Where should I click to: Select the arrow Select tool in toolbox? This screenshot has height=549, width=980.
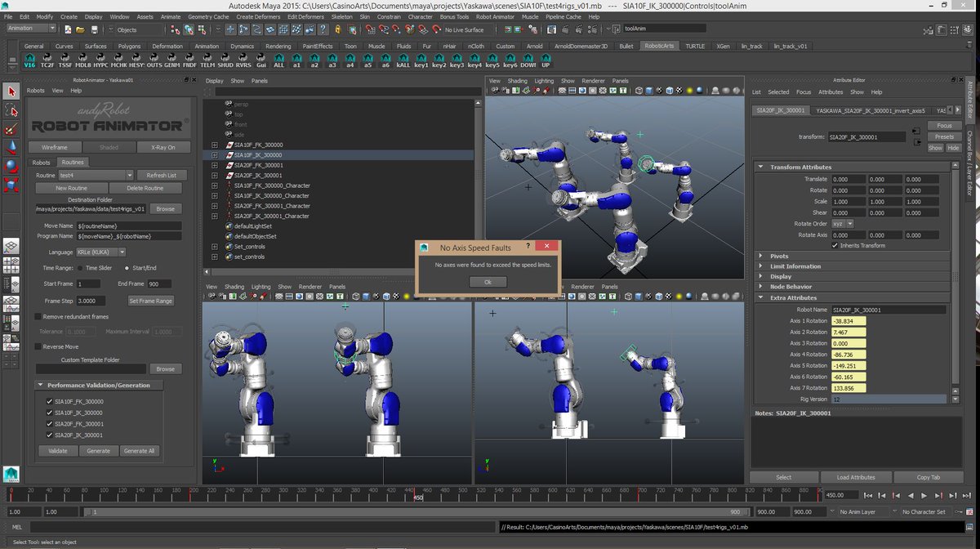pyautogui.click(x=11, y=91)
